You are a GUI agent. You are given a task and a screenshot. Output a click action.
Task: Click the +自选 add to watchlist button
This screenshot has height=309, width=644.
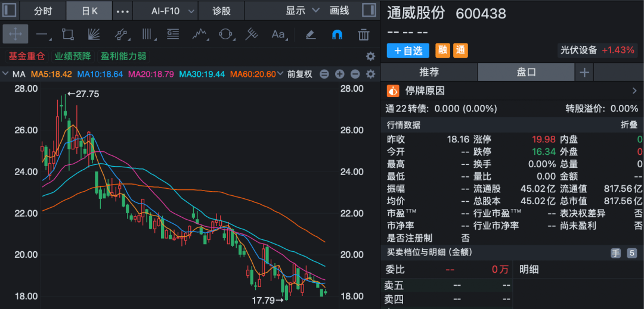(x=408, y=51)
